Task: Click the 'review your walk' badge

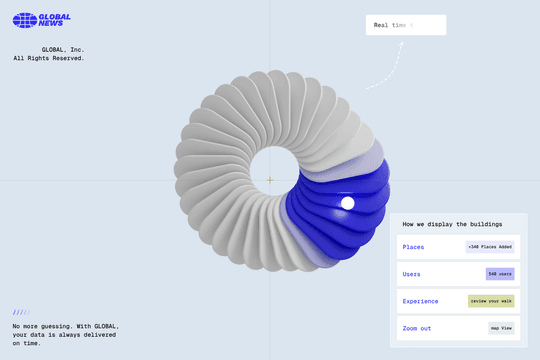Action: tap(491, 301)
